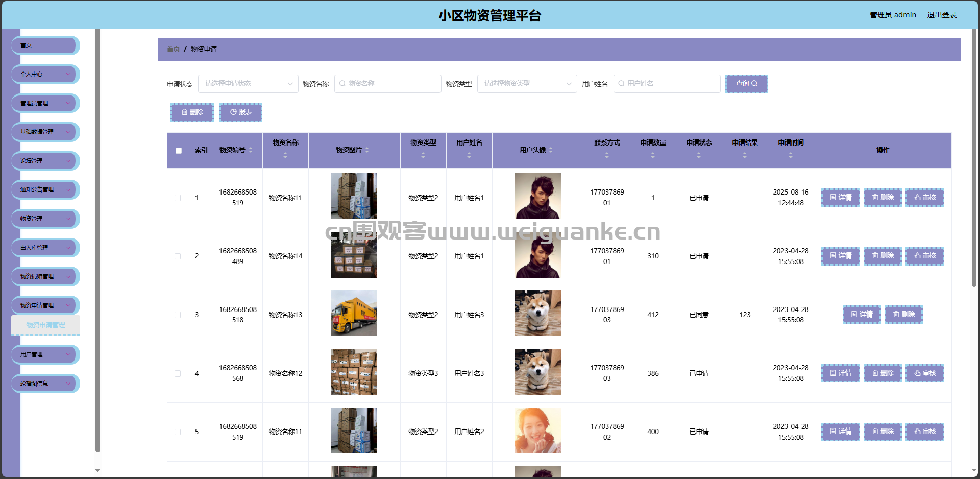The height and width of the screenshot is (479, 980).
Task: Click the 查询 search button
Action: 746,84
